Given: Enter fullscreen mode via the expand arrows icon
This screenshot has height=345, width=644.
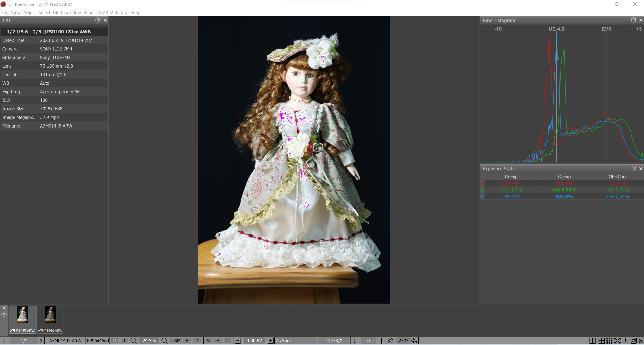Looking at the screenshot, I should coord(617,340).
